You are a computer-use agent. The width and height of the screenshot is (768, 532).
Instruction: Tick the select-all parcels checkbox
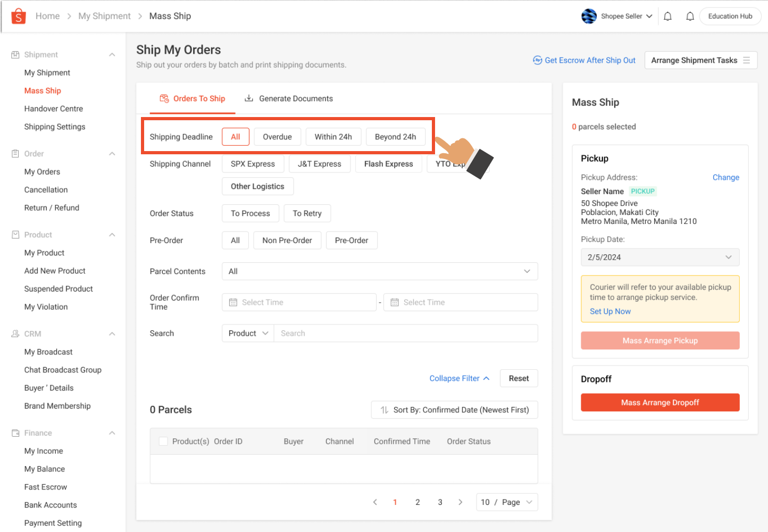163,441
